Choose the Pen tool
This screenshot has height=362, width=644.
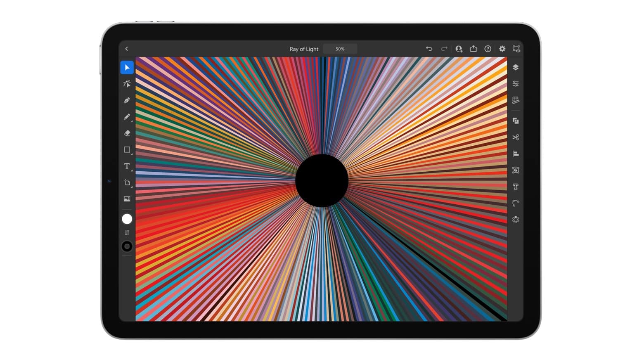tap(127, 100)
